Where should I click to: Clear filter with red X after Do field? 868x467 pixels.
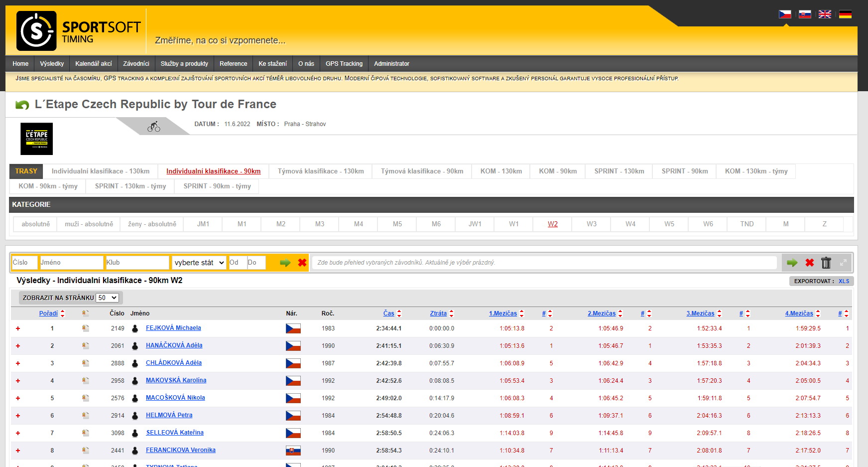point(302,263)
